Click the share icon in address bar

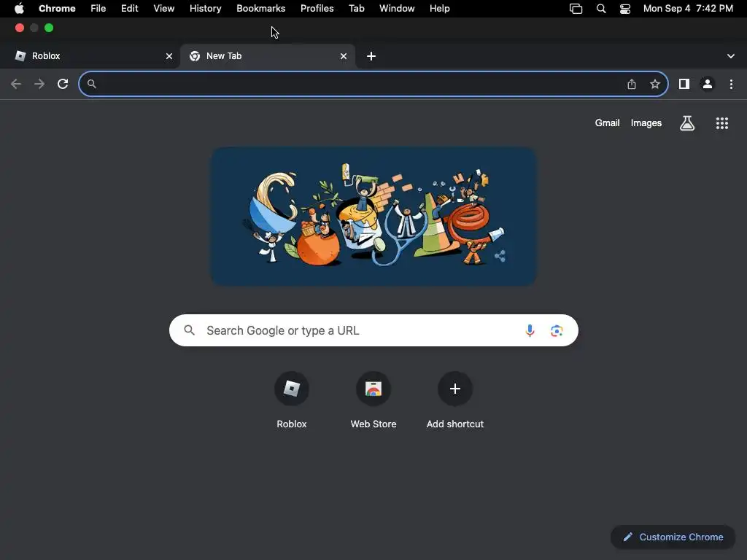tap(632, 85)
